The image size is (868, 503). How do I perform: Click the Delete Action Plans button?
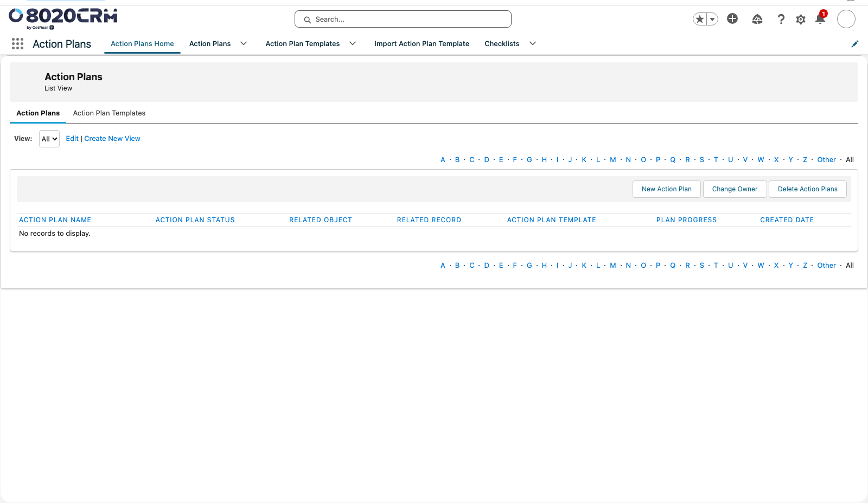[808, 189]
